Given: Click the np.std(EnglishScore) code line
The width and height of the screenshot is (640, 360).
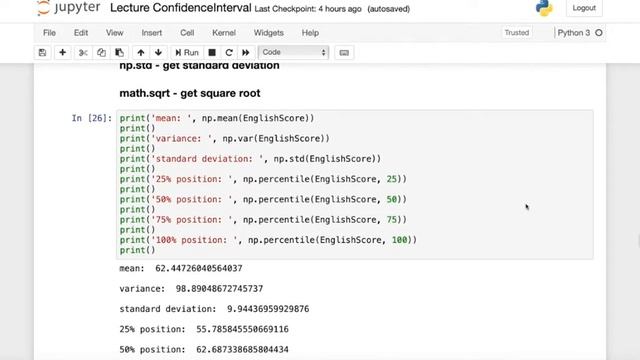Looking at the screenshot, I should 250,159.
